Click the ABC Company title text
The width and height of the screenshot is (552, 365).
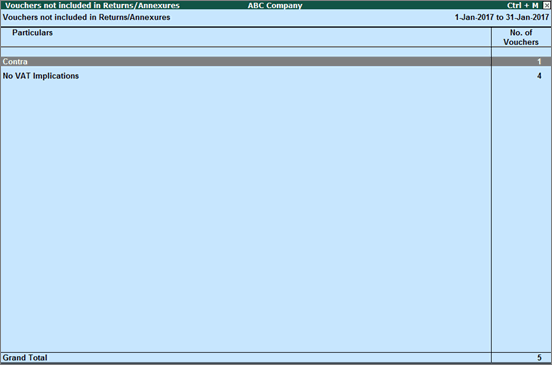coord(275,6)
